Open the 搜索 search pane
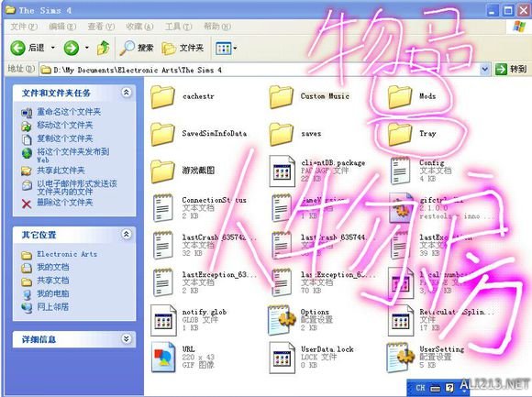 pyautogui.click(x=137, y=48)
